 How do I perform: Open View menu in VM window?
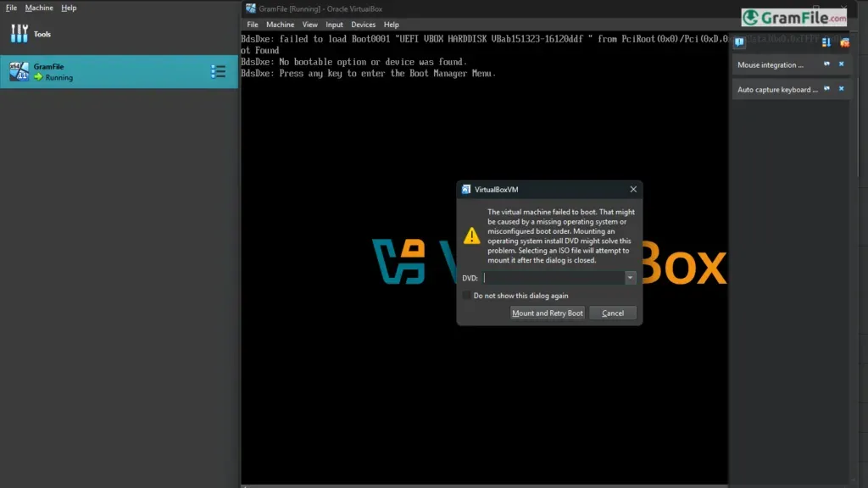click(x=310, y=25)
